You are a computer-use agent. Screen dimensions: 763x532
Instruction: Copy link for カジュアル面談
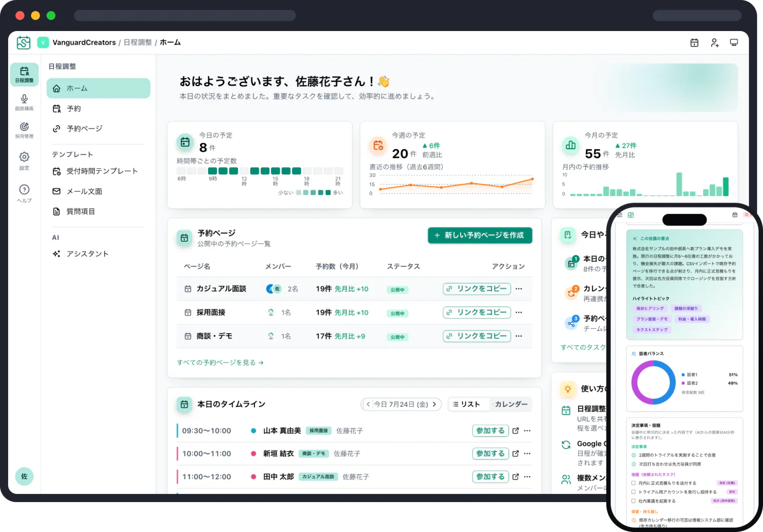click(x=477, y=289)
